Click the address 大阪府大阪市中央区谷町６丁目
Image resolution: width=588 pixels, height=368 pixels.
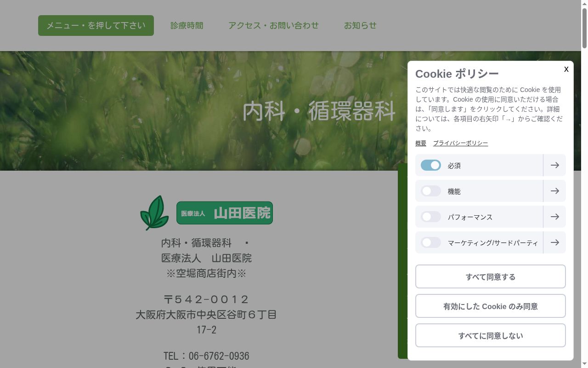(x=206, y=315)
